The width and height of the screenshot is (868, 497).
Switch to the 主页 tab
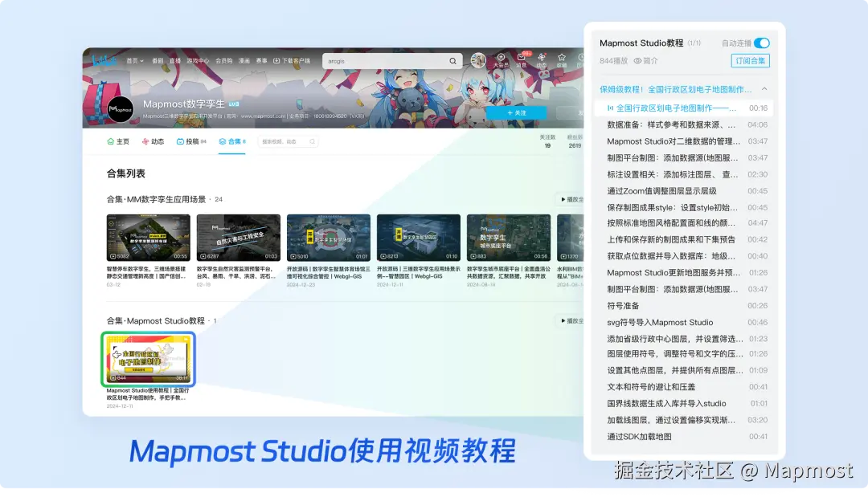click(x=118, y=141)
